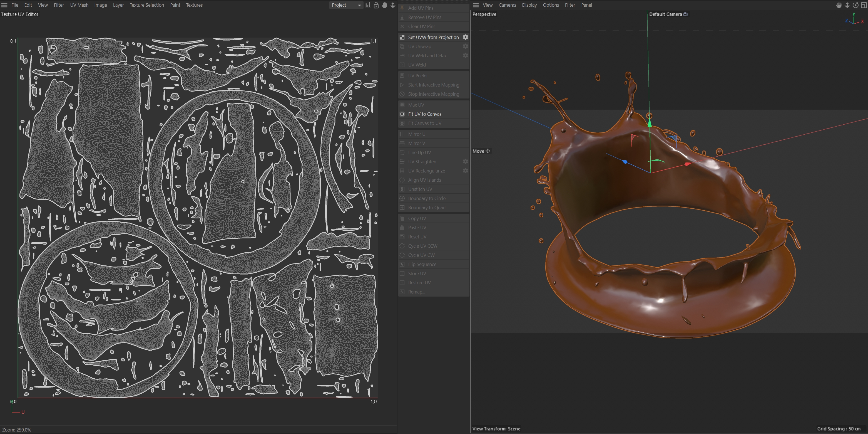The width and height of the screenshot is (868, 434).
Task: Click the histogram bars icon beside Project dropdown
Action: click(368, 5)
